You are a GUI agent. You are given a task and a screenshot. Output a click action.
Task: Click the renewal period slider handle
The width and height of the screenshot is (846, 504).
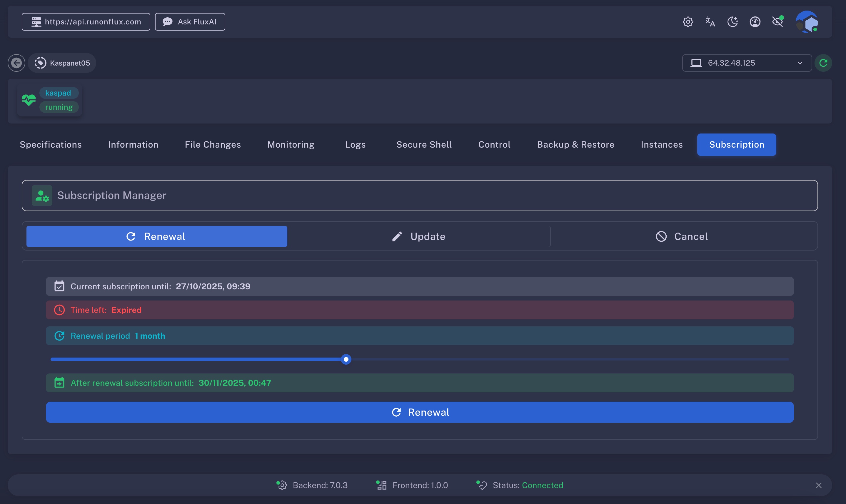pyautogui.click(x=346, y=359)
